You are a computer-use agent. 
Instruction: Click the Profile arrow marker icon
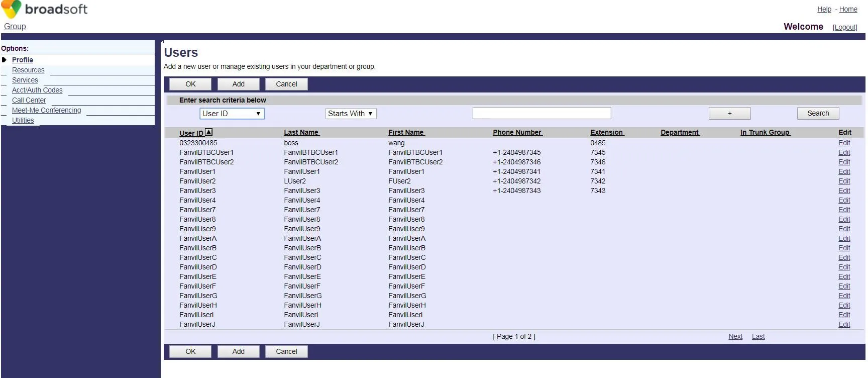(x=5, y=60)
